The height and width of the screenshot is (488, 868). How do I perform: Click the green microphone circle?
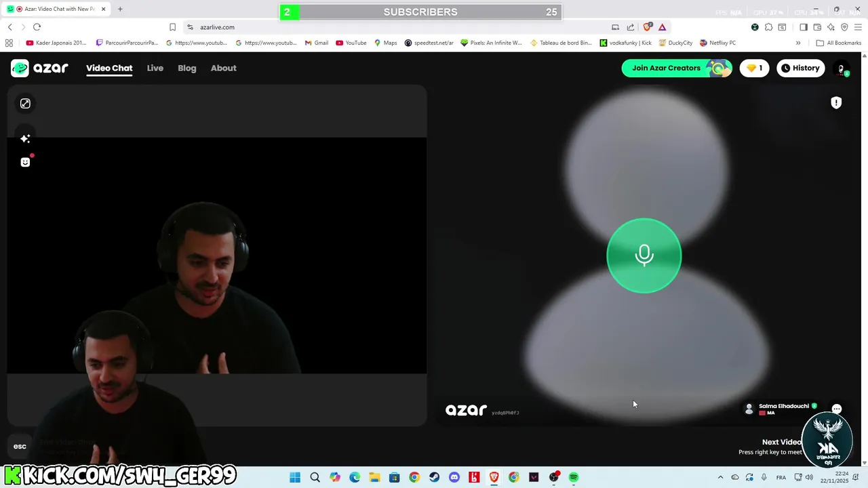[644, 256]
